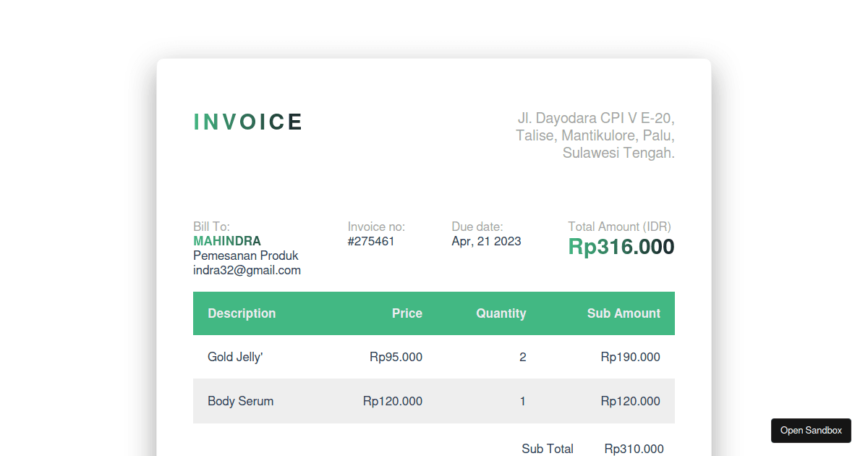Screen dimensions: 868x456
Task: Click the Sub Amount column header
Action: click(624, 313)
